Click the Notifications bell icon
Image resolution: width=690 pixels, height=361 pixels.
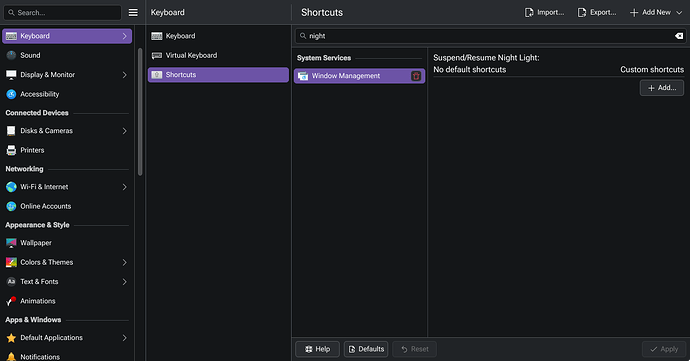[x=11, y=357]
